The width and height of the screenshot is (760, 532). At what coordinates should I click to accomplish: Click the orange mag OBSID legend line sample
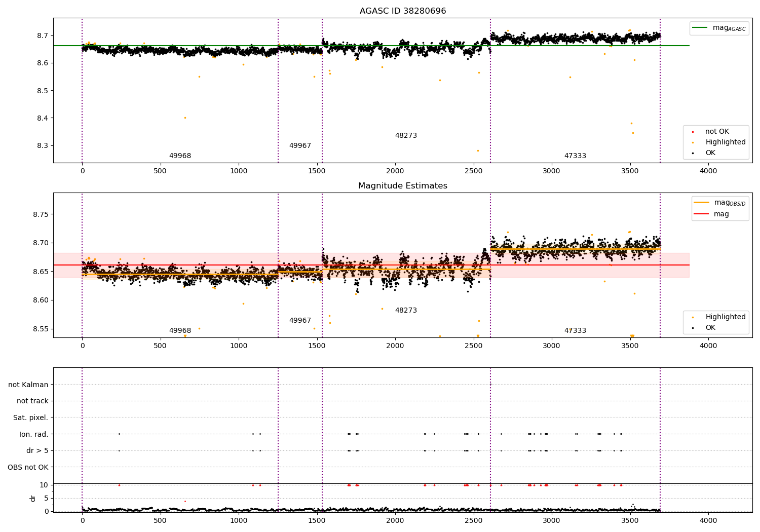(702, 202)
